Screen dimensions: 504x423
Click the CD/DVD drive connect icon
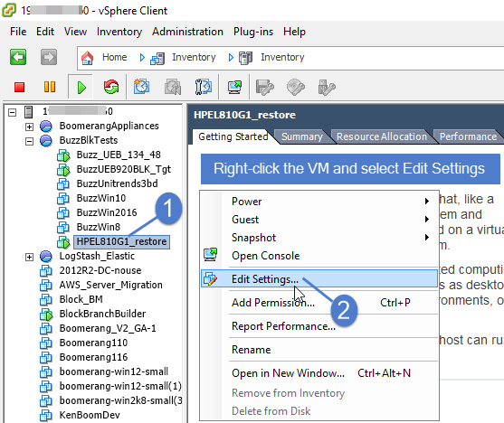296,87
